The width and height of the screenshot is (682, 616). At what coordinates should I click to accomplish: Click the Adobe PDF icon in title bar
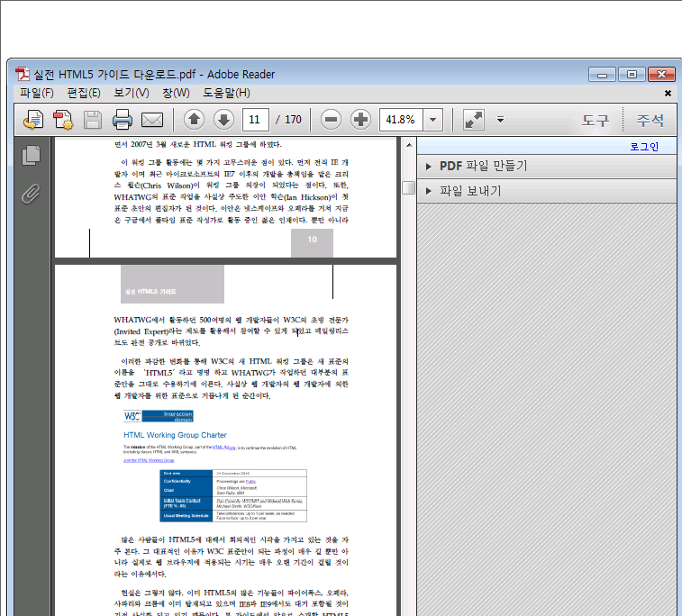(23, 75)
